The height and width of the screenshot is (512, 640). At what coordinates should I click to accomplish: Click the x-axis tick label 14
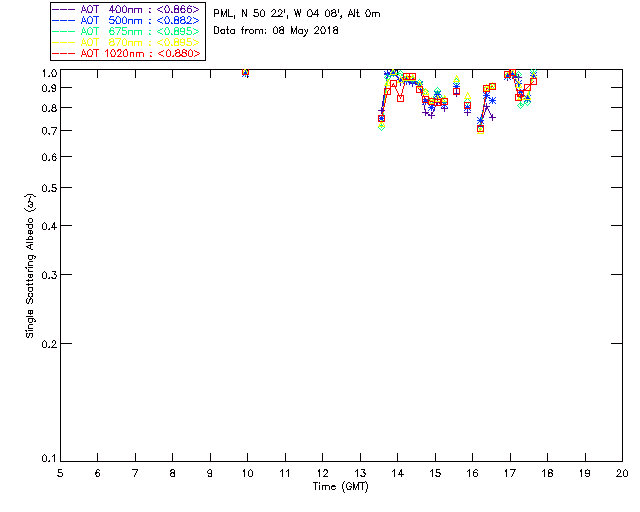pos(397,472)
